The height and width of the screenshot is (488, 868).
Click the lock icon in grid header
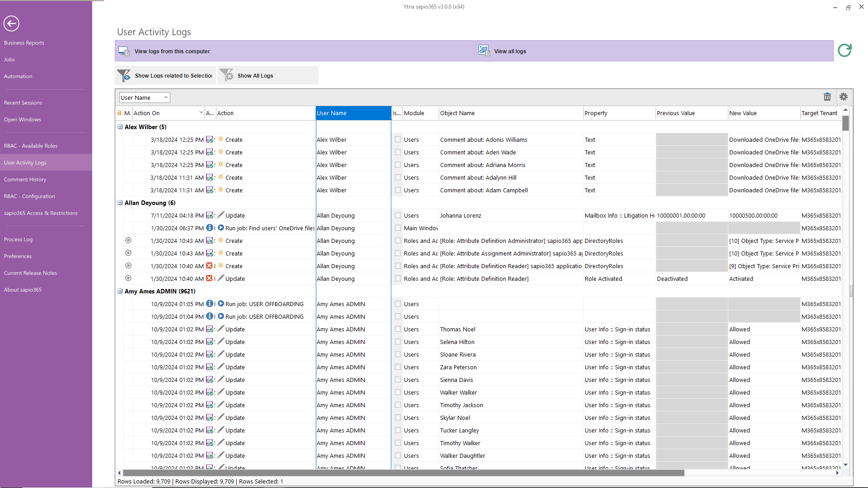point(120,113)
